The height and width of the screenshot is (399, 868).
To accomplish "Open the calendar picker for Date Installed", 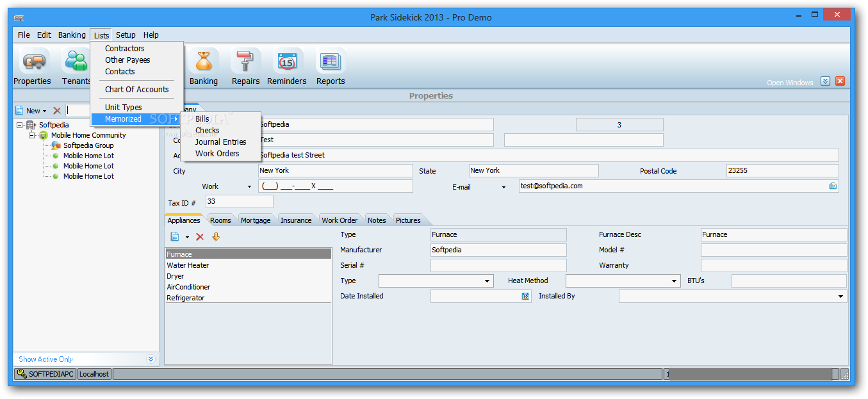I will pyautogui.click(x=525, y=297).
